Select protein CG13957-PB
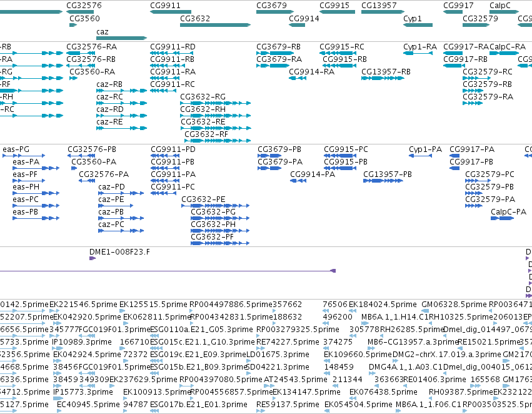 pos(383,181)
